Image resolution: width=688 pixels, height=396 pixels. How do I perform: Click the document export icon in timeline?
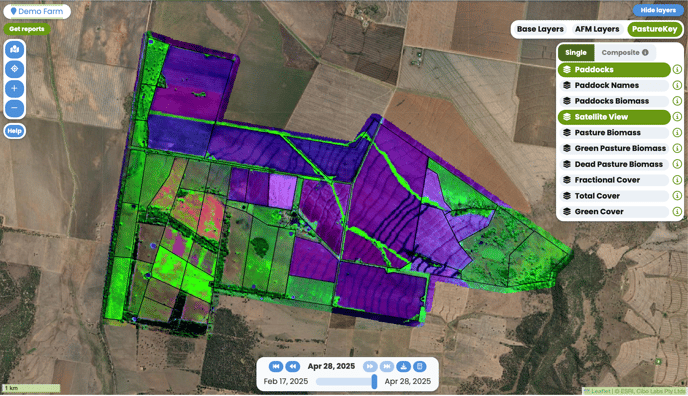click(419, 366)
